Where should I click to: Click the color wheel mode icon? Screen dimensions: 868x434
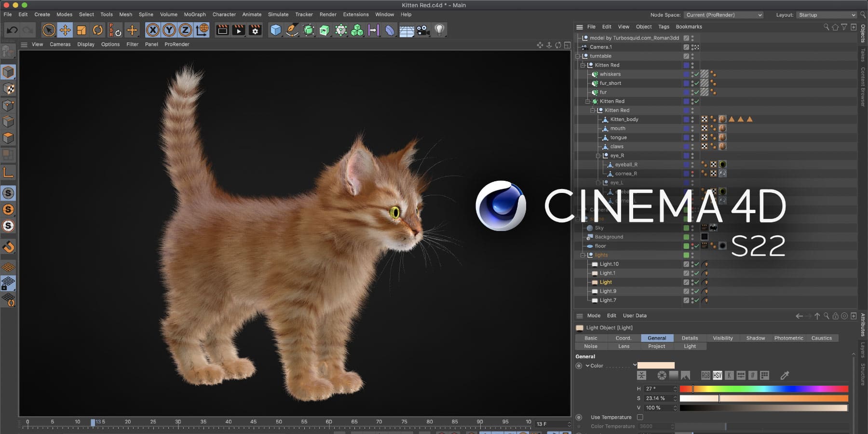tap(662, 375)
